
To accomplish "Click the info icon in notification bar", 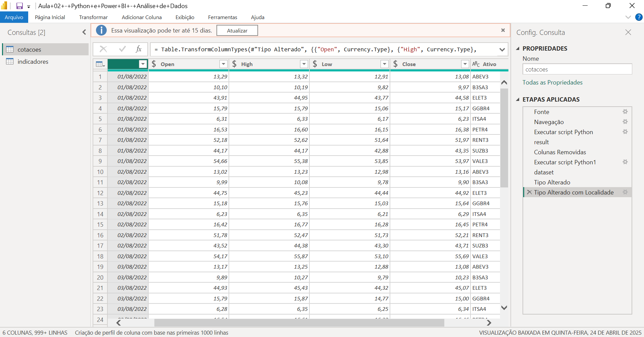I will (x=101, y=31).
